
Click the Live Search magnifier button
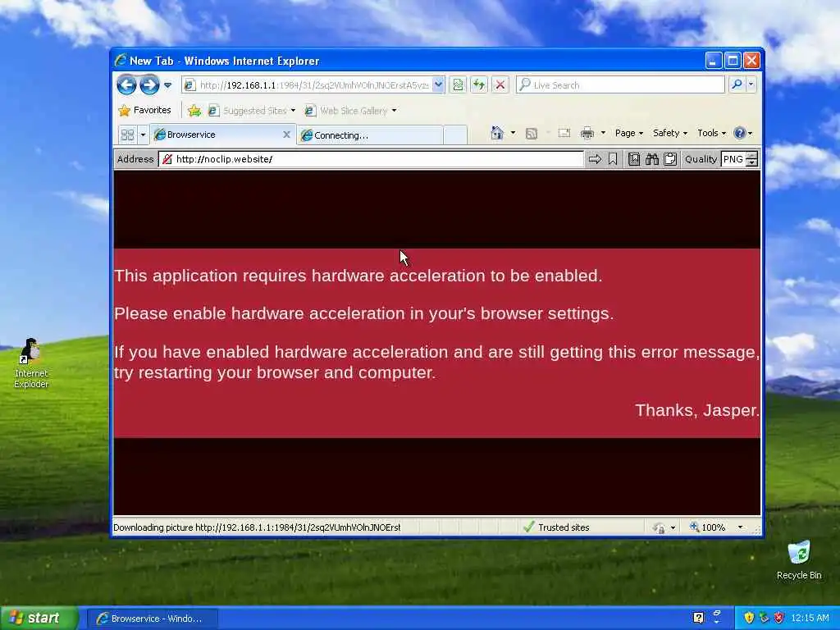(737, 84)
